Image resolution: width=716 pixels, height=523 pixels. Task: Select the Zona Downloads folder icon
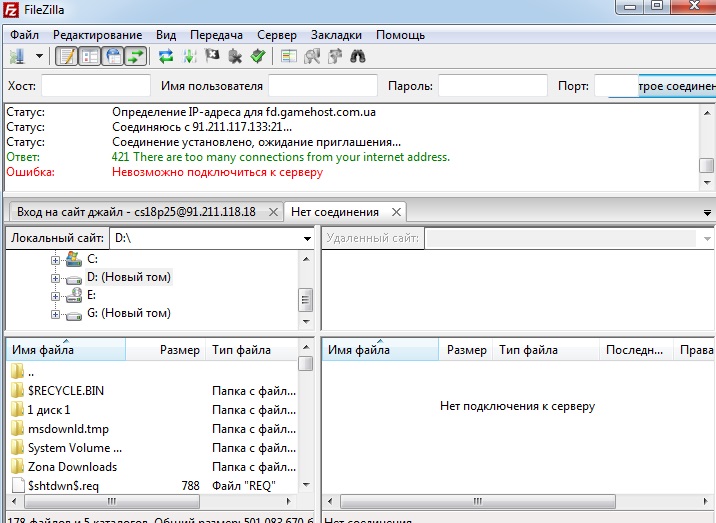(x=17, y=466)
